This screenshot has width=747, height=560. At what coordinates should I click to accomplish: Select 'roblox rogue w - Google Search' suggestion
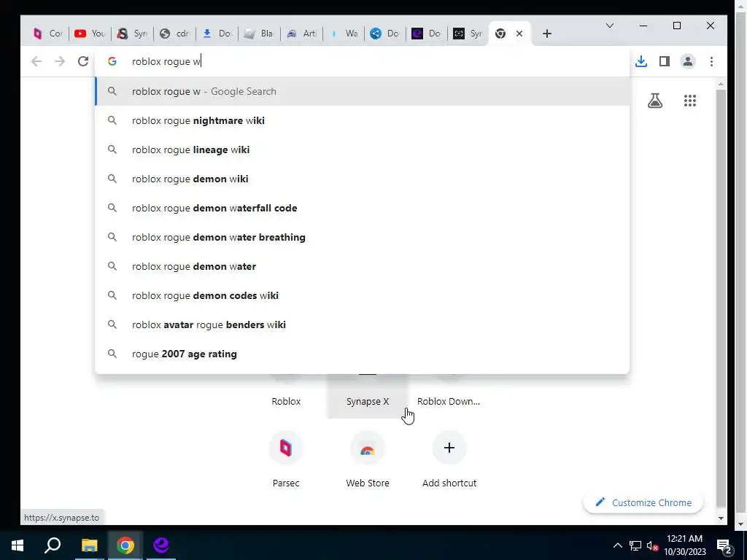pos(362,91)
